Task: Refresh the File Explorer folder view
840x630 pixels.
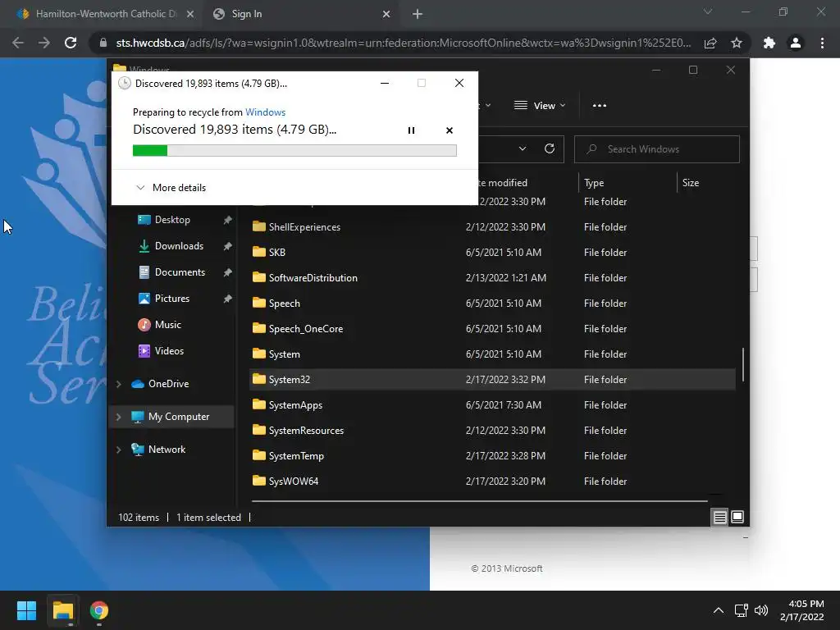Action: coord(549,149)
